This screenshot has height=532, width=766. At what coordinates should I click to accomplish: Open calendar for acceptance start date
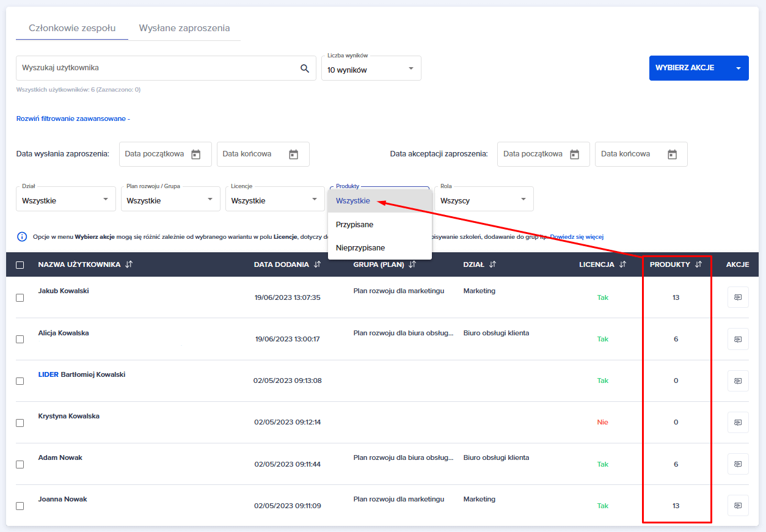[574, 155]
